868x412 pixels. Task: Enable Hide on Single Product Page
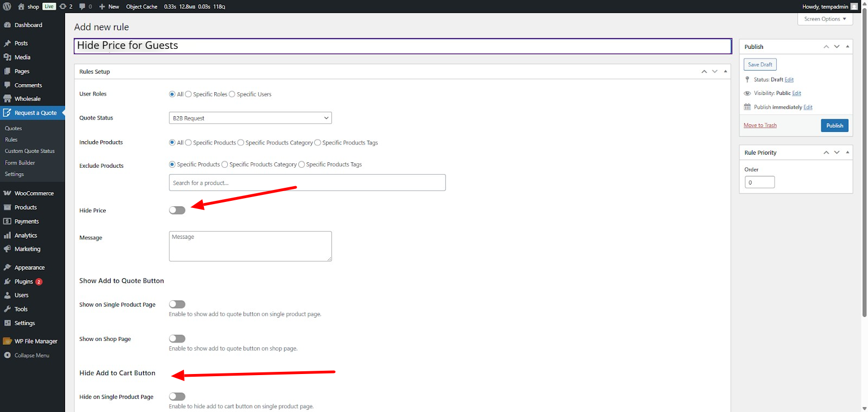(x=177, y=397)
